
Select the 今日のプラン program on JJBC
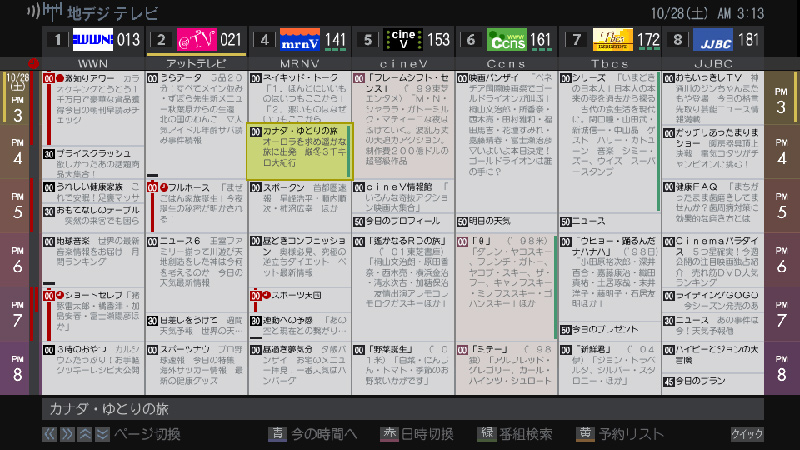pyautogui.click(x=713, y=382)
